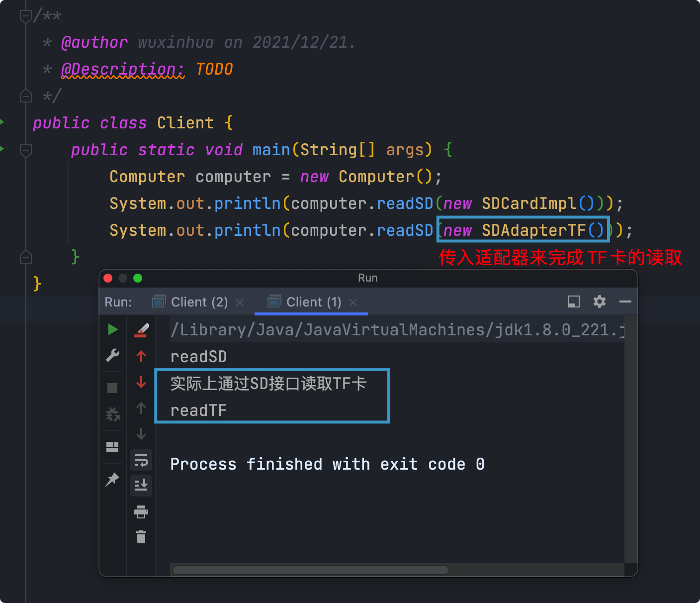Image resolution: width=700 pixels, height=603 pixels.
Task: Click 'Process finished with exit code 0'
Action: click(x=327, y=464)
